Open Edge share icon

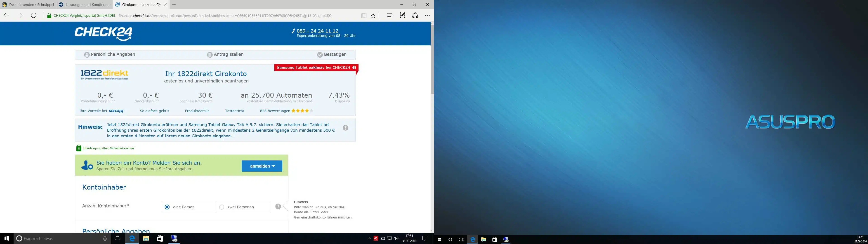pos(415,15)
